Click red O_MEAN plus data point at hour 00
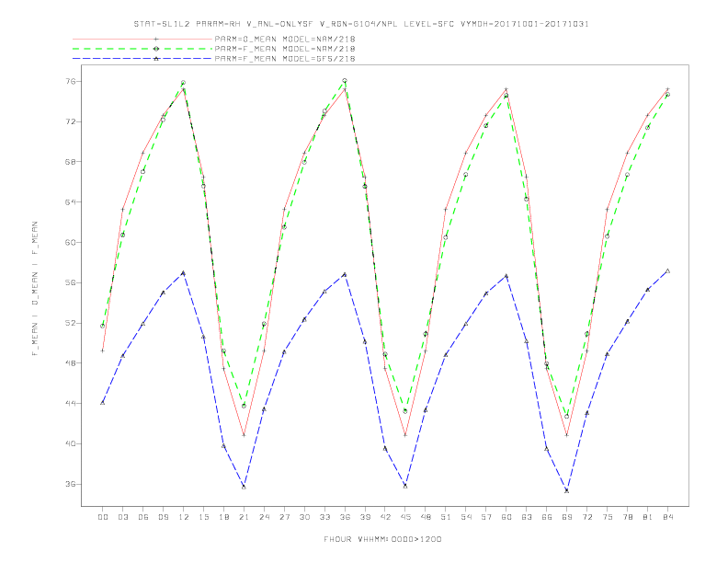728x563 pixels. (x=103, y=350)
